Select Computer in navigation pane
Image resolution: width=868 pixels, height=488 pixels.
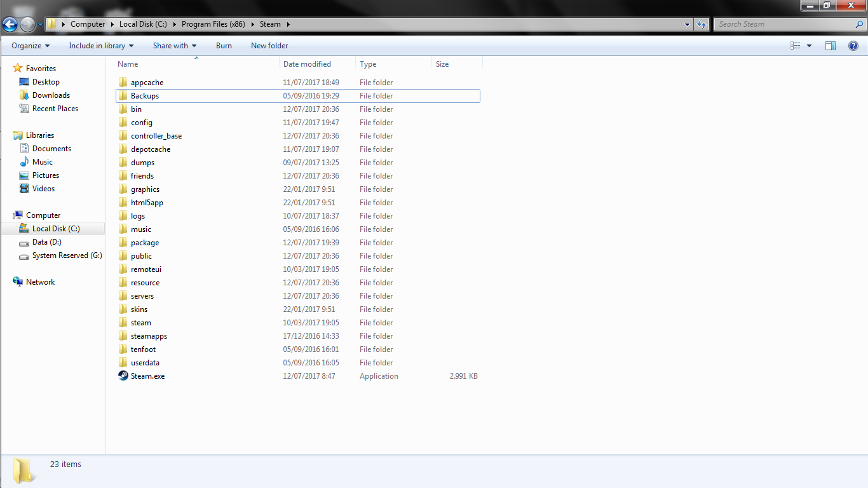[43, 215]
